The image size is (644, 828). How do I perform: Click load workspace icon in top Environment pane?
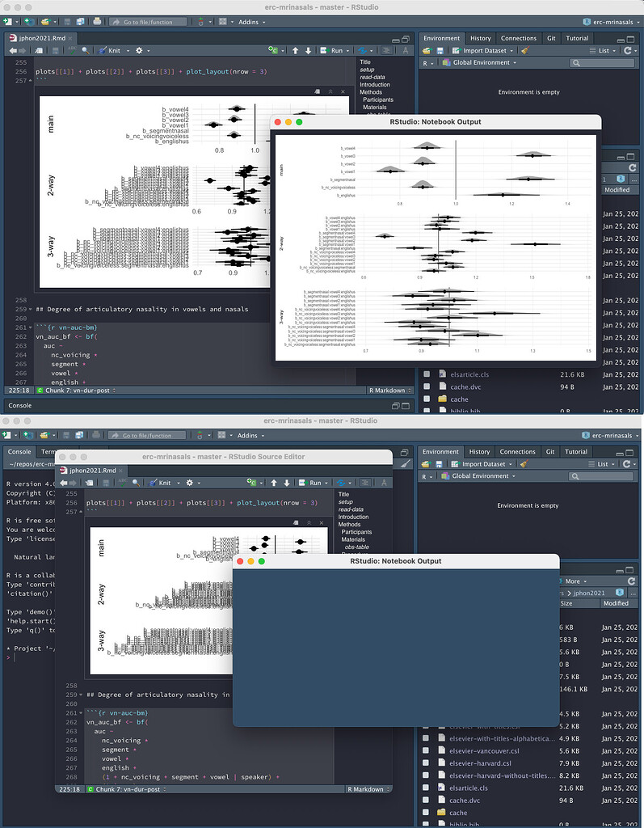pos(427,50)
